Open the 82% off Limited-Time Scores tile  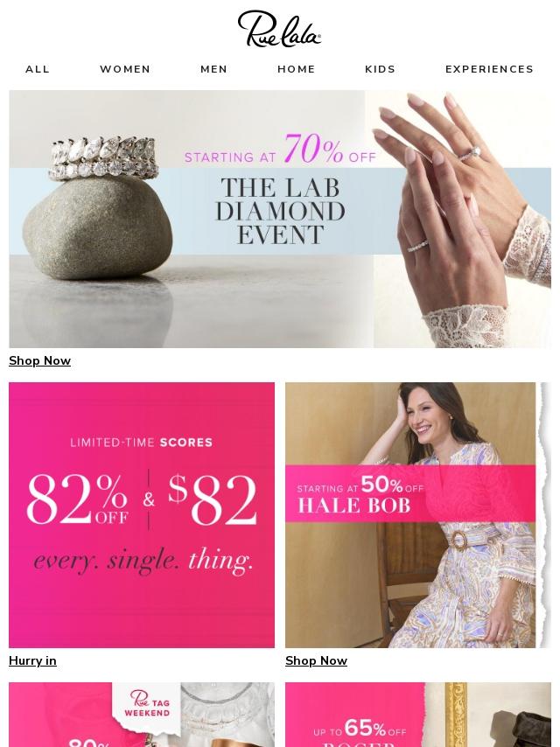pos(142,515)
